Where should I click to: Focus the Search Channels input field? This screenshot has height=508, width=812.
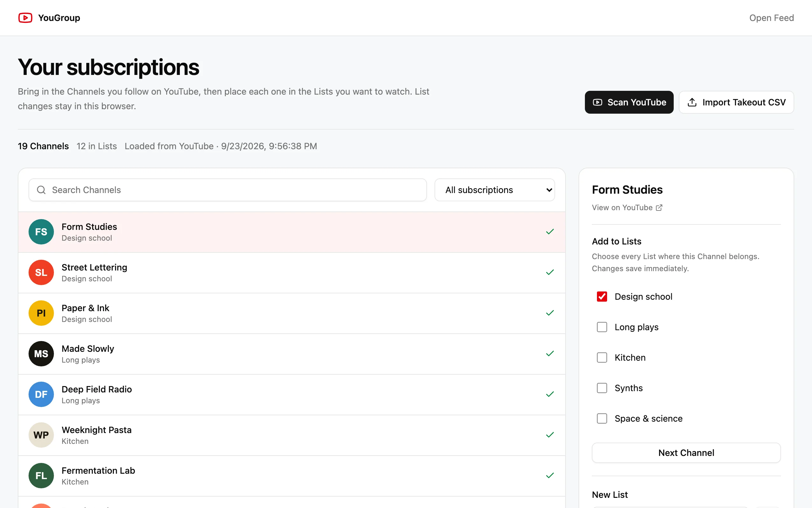coord(227,190)
